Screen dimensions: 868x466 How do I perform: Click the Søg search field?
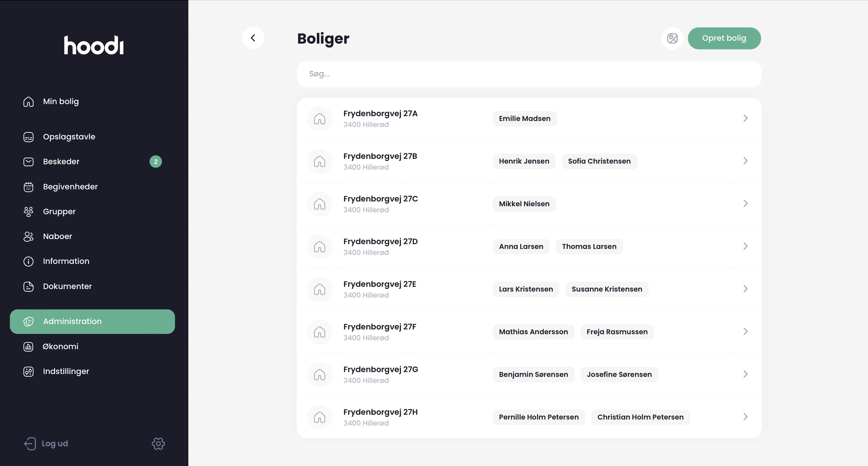pyautogui.click(x=529, y=74)
